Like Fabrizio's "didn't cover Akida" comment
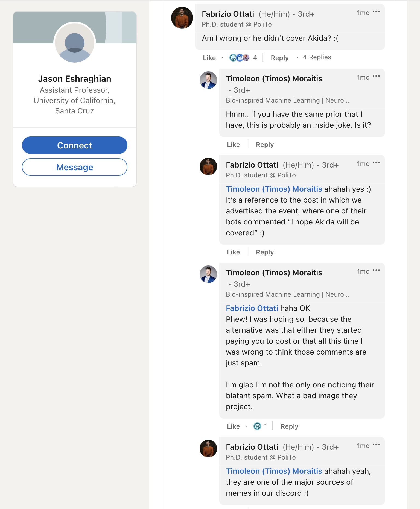The width and height of the screenshot is (420, 509). pyautogui.click(x=209, y=58)
